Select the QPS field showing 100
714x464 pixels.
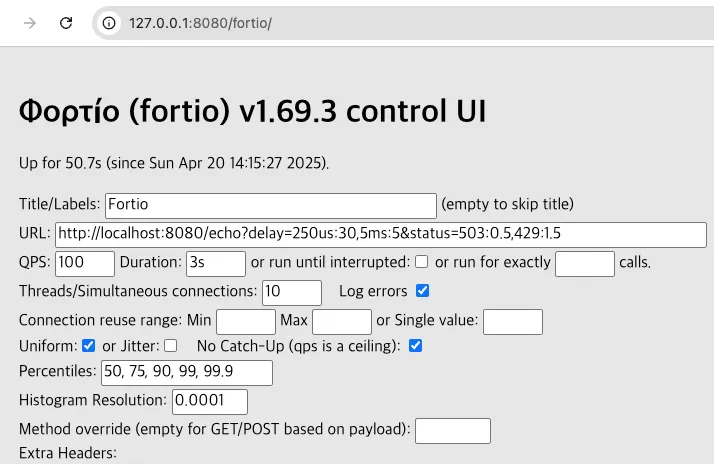(x=85, y=264)
